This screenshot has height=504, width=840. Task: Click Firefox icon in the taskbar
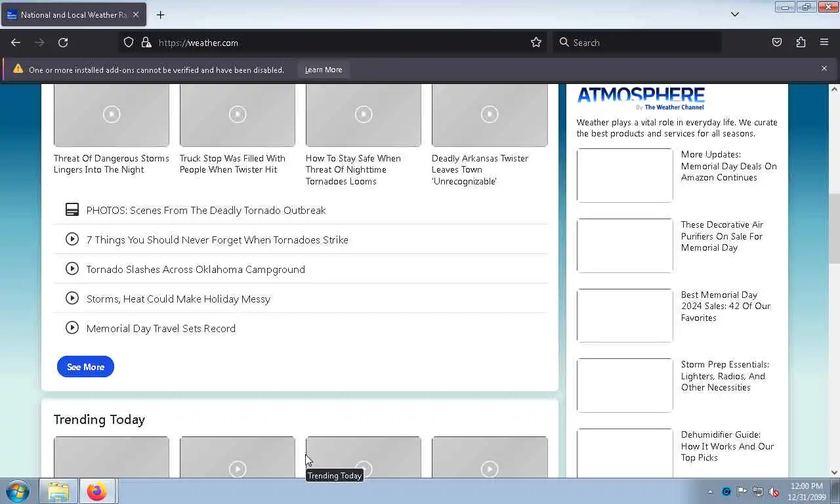click(x=97, y=492)
